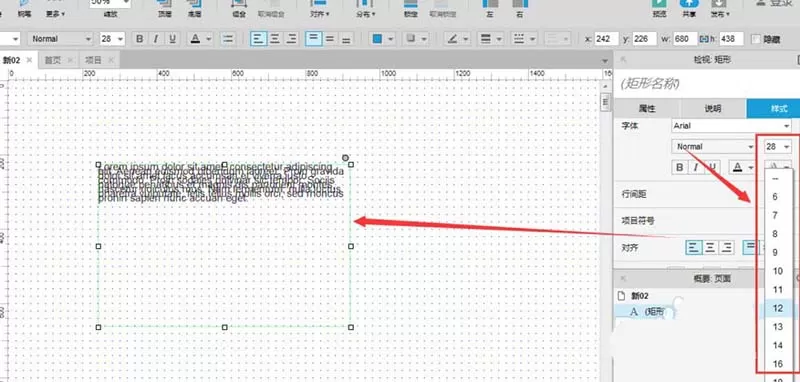Open line pattern dropdown in toolbar
This screenshot has height=382, width=800.
(524, 39)
